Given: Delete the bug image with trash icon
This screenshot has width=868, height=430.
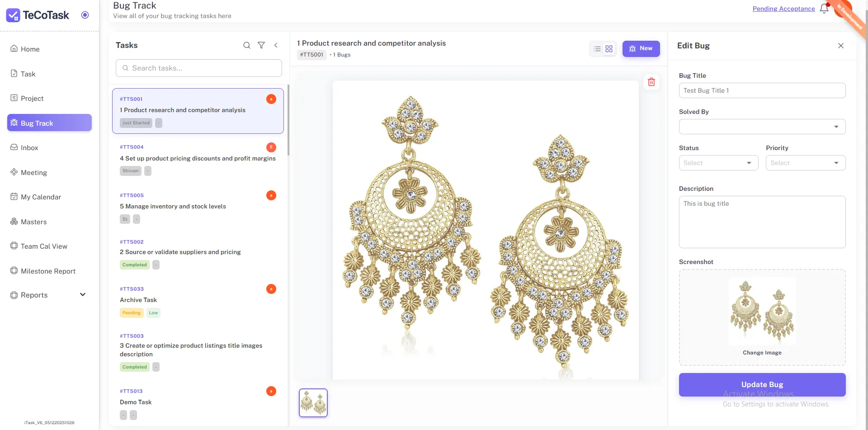Looking at the screenshot, I should click(651, 82).
